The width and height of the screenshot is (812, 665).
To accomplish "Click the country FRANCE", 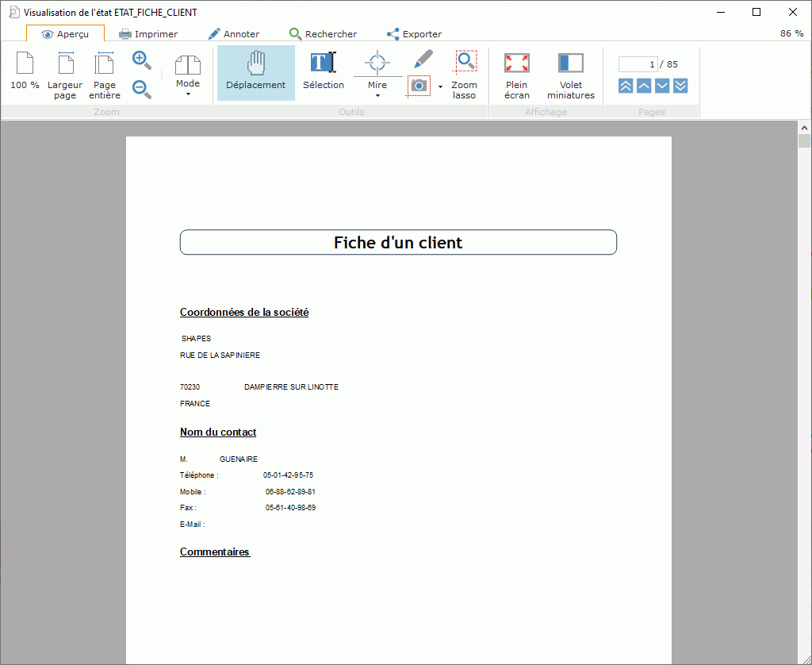I will tap(195, 403).
